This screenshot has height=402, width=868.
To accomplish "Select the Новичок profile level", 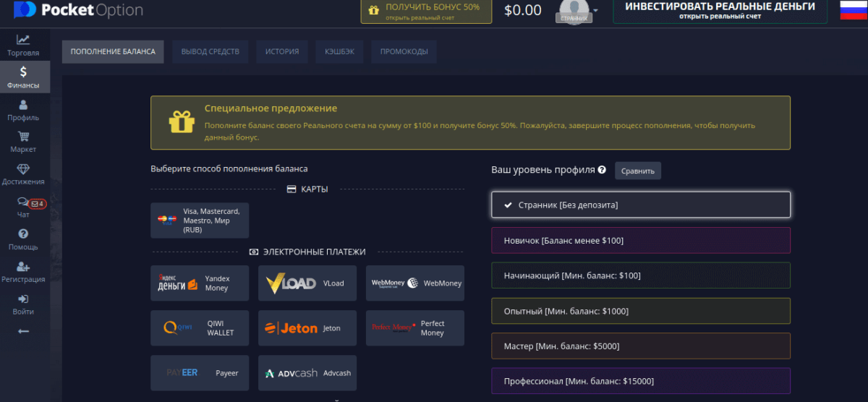I will (640, 240).
